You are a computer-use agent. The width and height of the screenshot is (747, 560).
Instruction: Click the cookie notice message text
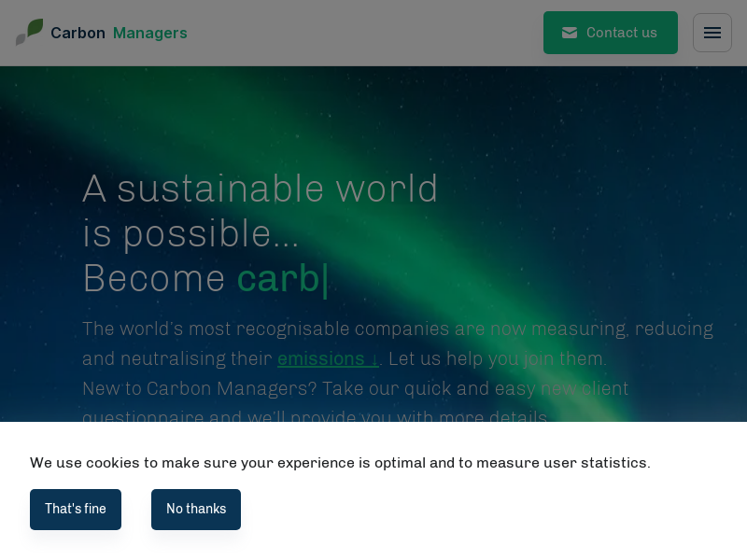pyautogui.click(x=340, y=463)
